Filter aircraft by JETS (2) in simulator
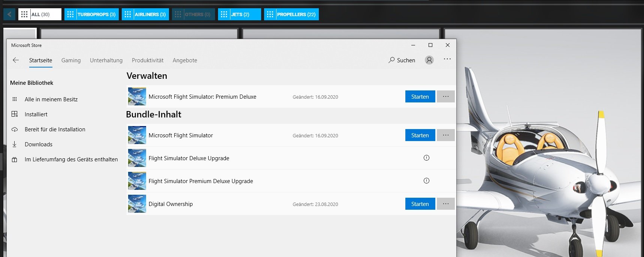The height and width of the screenshot is (257, 644). (239, 14)
